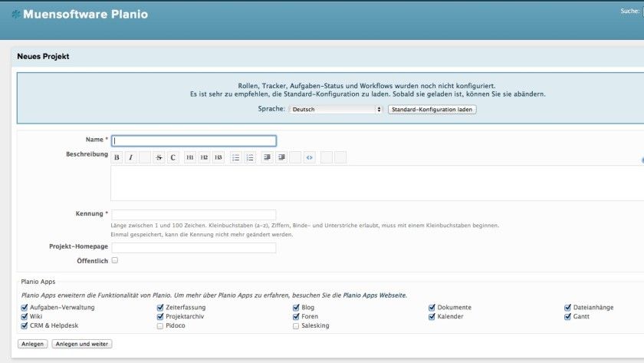Disable the Kalender app checkbox

[x=432, y=316]
